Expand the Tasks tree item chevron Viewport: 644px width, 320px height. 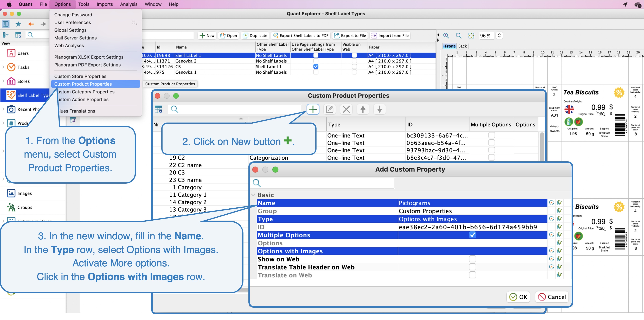(x=3, y=67)
